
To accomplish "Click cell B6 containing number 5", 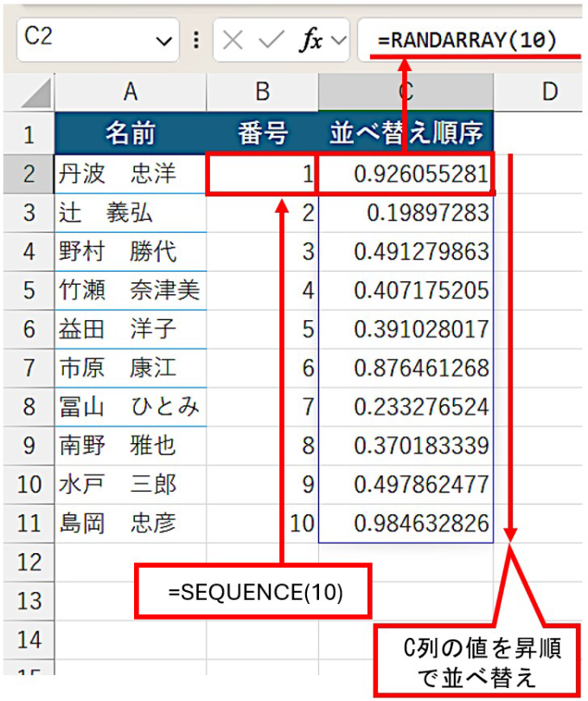I will point(262,330).
